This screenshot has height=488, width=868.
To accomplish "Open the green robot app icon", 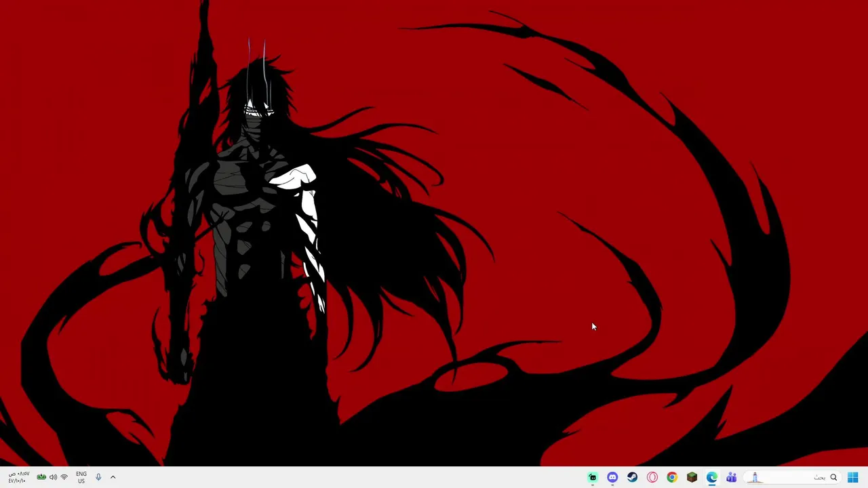I will (x=593, y=477).
